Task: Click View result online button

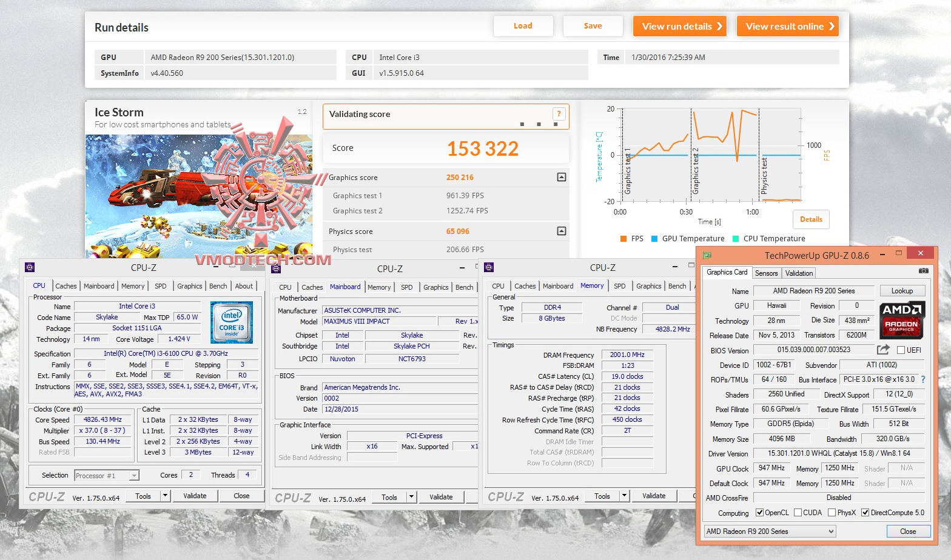Action: point(788,26)
